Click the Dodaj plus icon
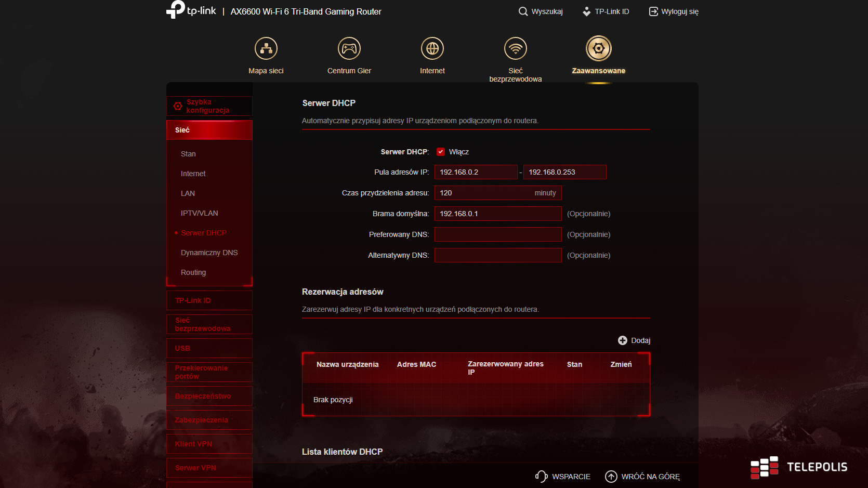This screenshot has height=488, width=868. (622, 340)
